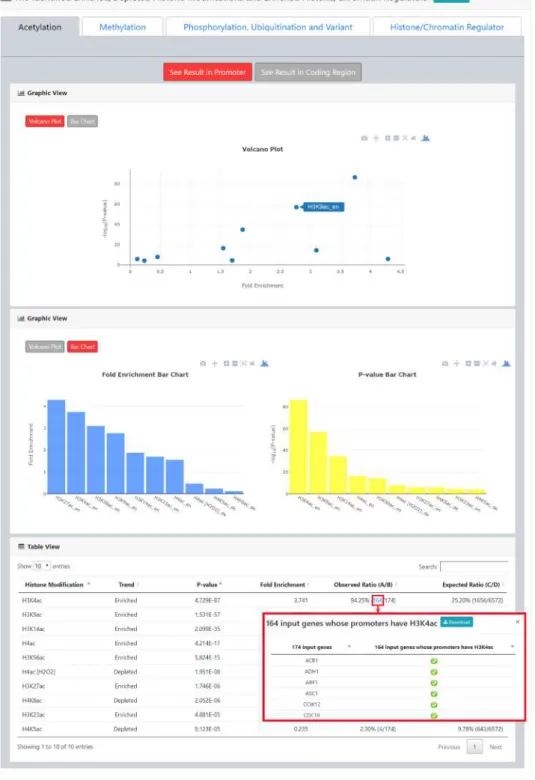Click H4ac [H2O2] row name
Image resolution: width=535 pixels, height=780 pixels.
coord(39,672)
